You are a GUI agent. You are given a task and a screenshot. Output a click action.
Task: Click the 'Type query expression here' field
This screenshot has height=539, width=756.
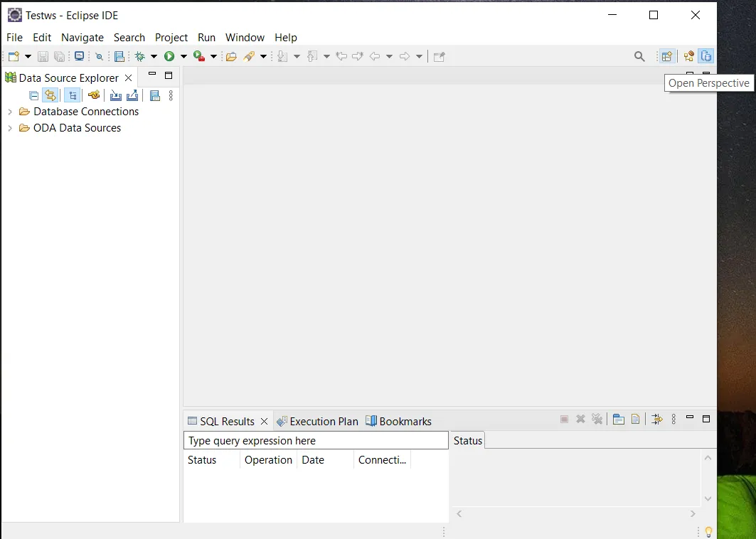coord(316,441)
